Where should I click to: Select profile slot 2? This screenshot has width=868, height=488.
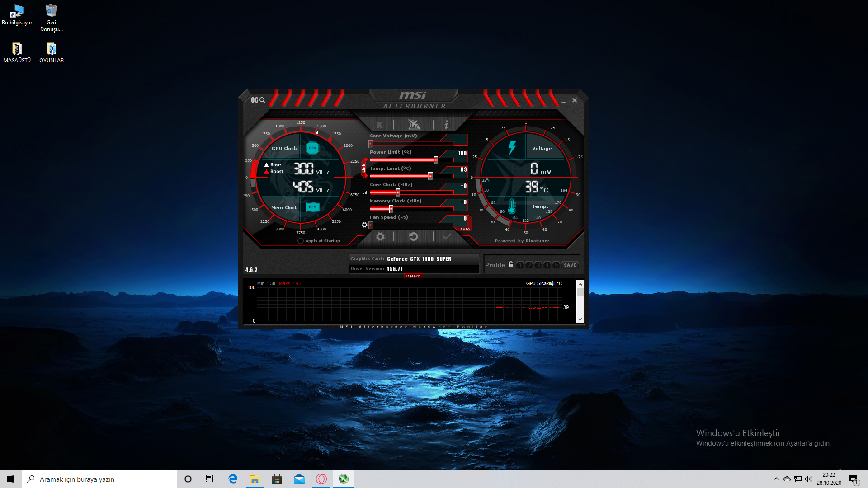click(x=529, y=265)
